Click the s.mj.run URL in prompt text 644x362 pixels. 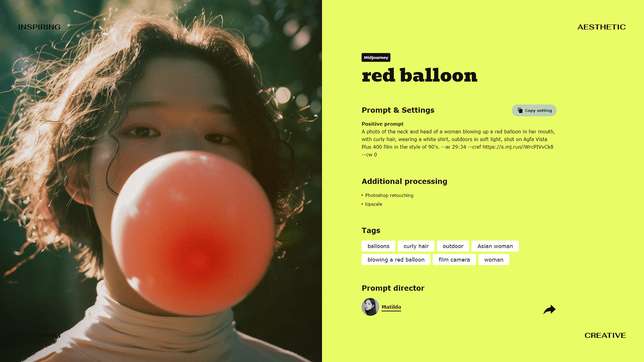pos(518,147)
